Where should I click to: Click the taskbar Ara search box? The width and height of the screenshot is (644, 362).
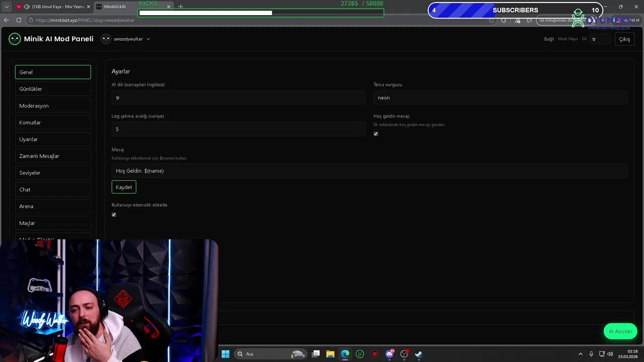(x=271, y=354)
